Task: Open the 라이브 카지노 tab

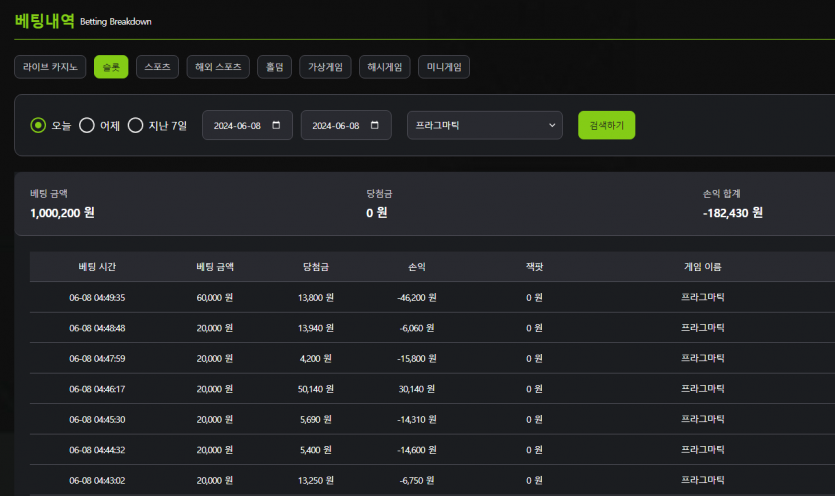Action: tap(50, 67)
